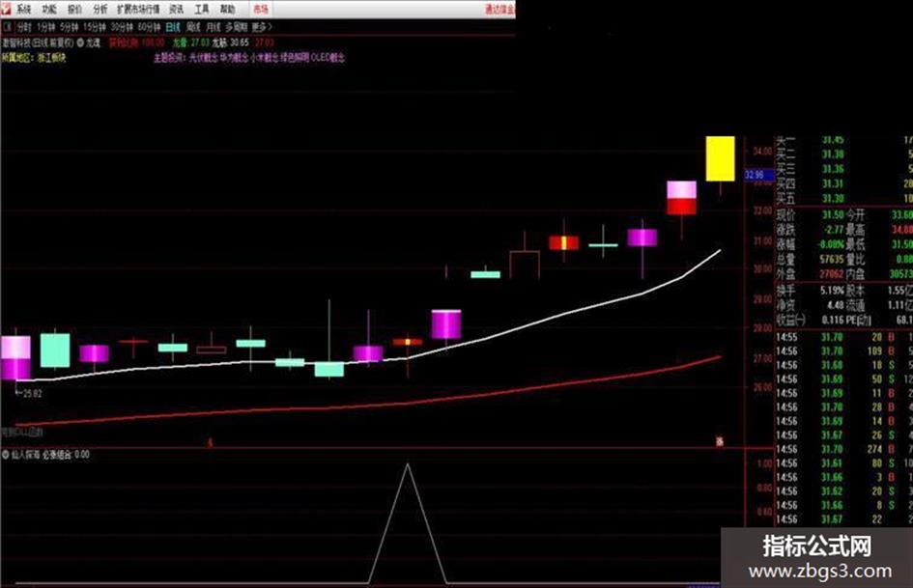Click the 所属地区 region label
The image size is (913, 588).
pos(17,58)
